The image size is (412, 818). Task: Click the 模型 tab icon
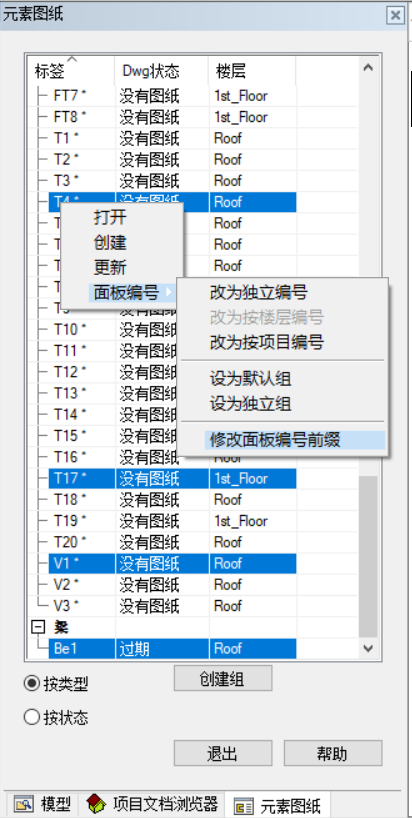(23, 804)
